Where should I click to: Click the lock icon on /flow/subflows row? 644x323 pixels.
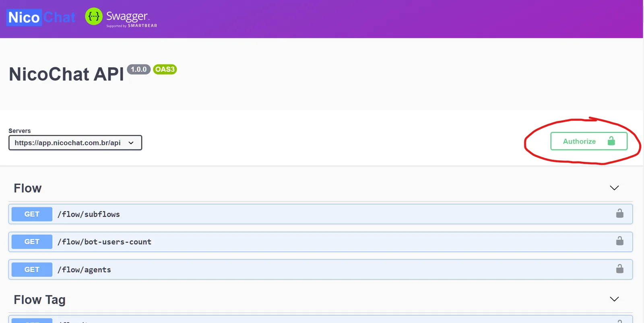coord(620,213)
